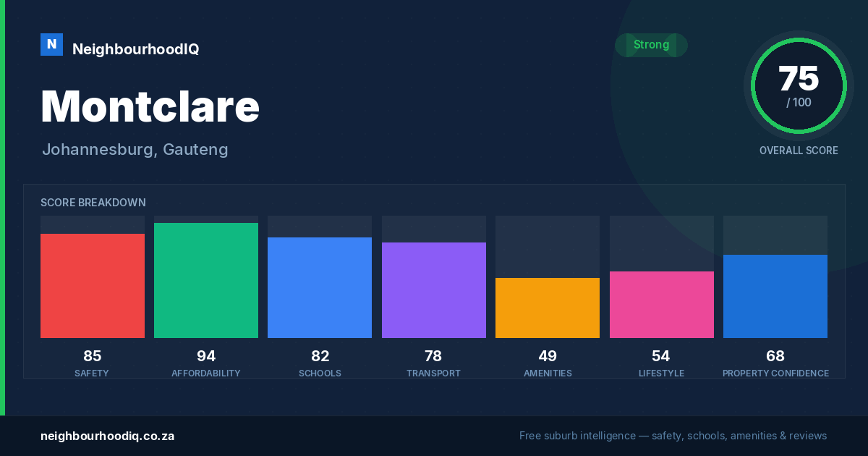Click the blue N logo icon
This screenshot has height=456, width=868.
coord(51,44)
